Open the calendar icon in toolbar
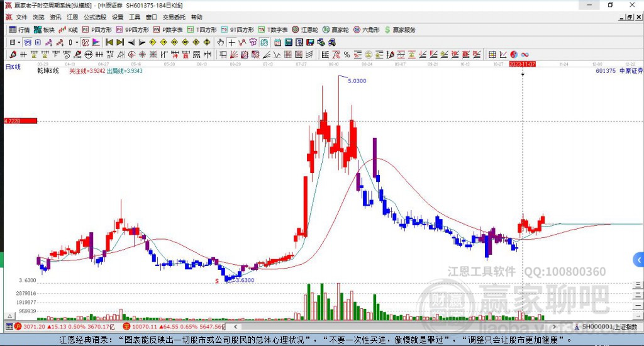 (277, 42)
